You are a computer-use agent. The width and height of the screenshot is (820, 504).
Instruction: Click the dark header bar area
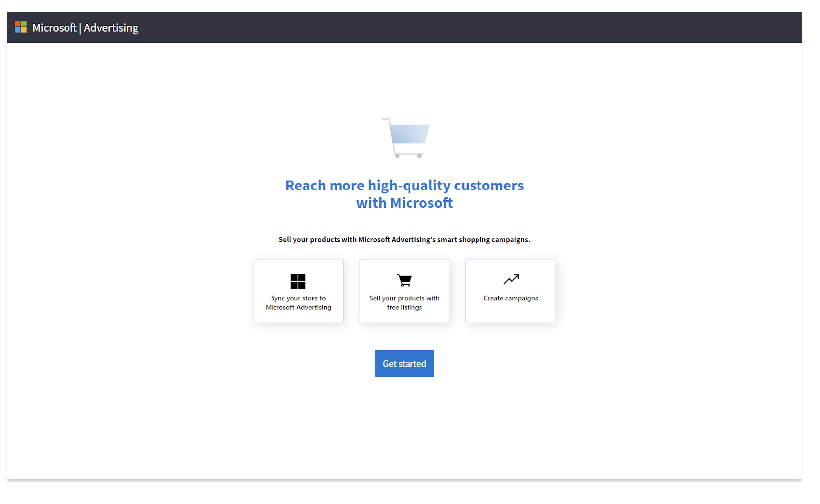point(405,28)
